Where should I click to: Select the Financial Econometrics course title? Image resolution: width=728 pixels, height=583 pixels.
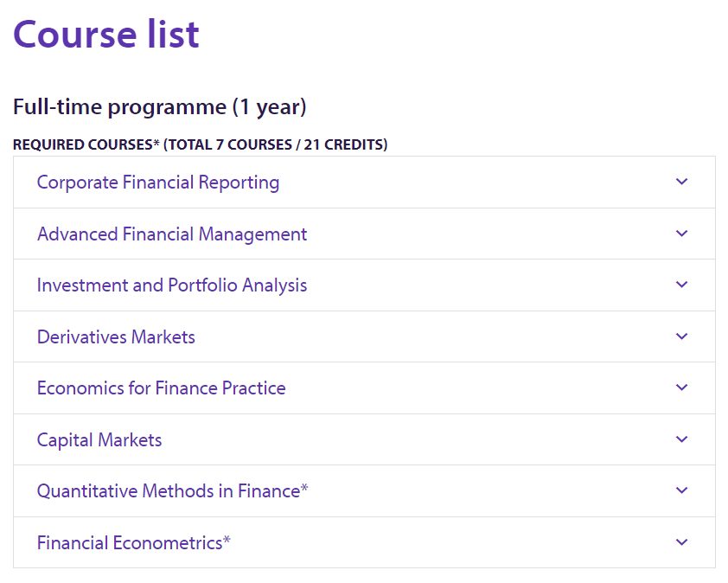(x=130, y=543)
